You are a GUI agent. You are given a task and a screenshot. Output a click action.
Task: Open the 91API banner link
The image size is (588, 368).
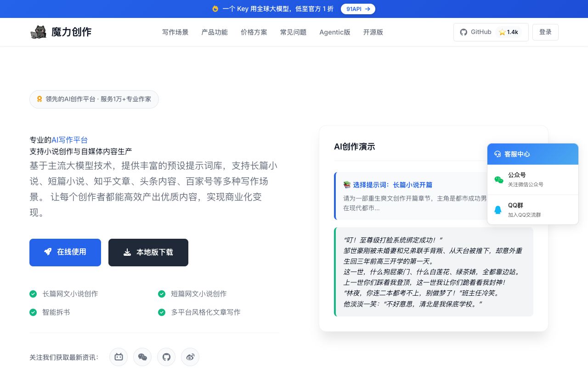358,9
